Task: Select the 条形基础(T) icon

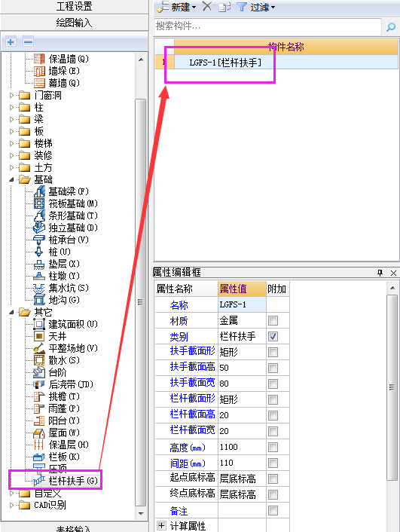Action: [39, 216]
